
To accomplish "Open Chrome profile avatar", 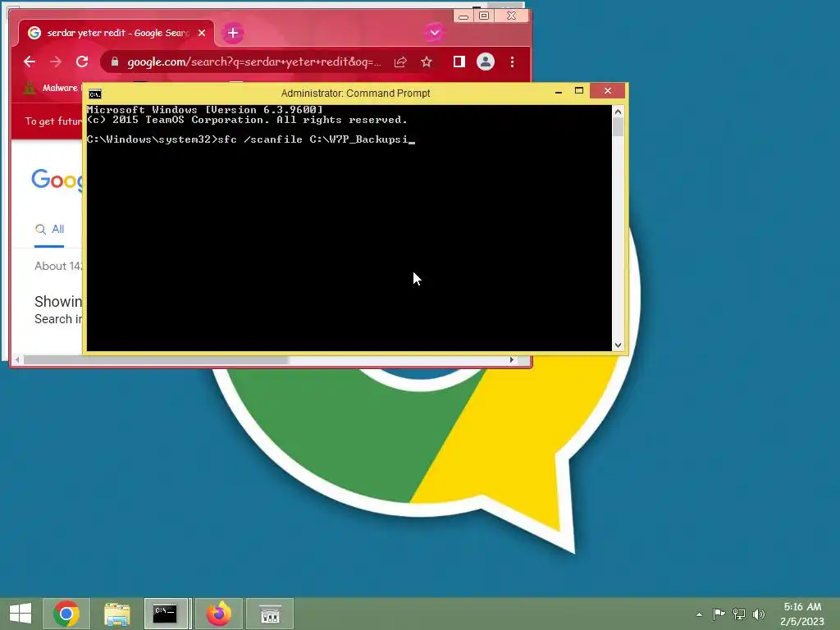I will [x=486, y=62].
